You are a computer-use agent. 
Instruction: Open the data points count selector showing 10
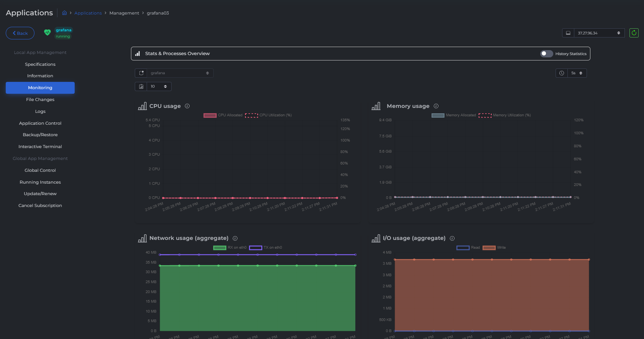coord(159,86)
